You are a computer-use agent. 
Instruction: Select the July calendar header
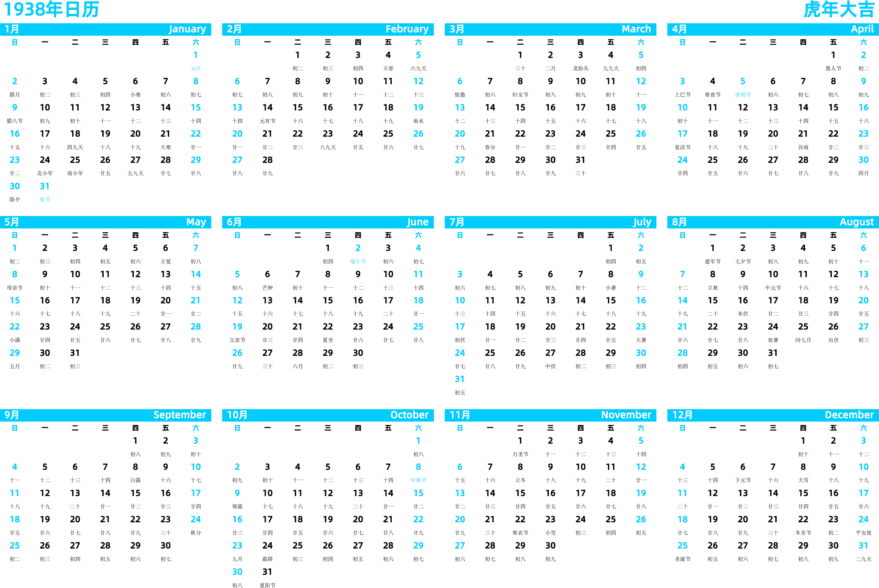click(550, 221)
